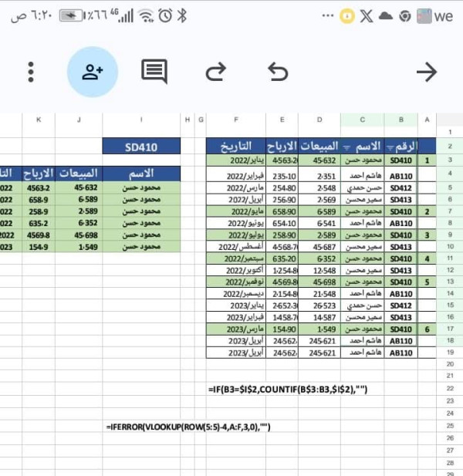The image size is (463, 476).
Task: Select number 1 in column A
Action: tap(427, 160)
